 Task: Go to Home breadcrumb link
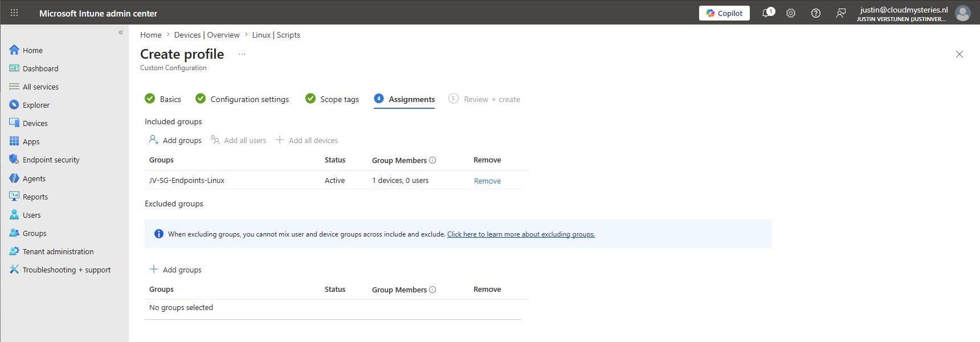coord(151,35)
